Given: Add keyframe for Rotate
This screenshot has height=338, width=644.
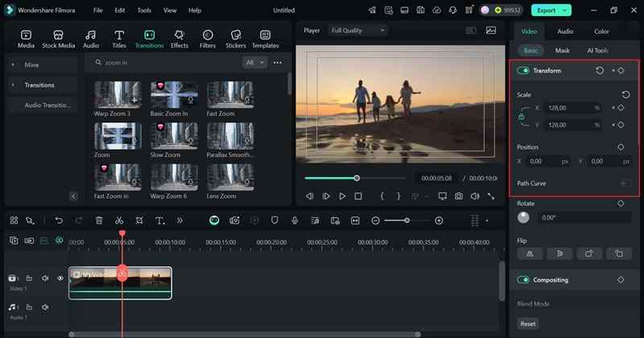Looking at the screenshot, I should [621, 204].
